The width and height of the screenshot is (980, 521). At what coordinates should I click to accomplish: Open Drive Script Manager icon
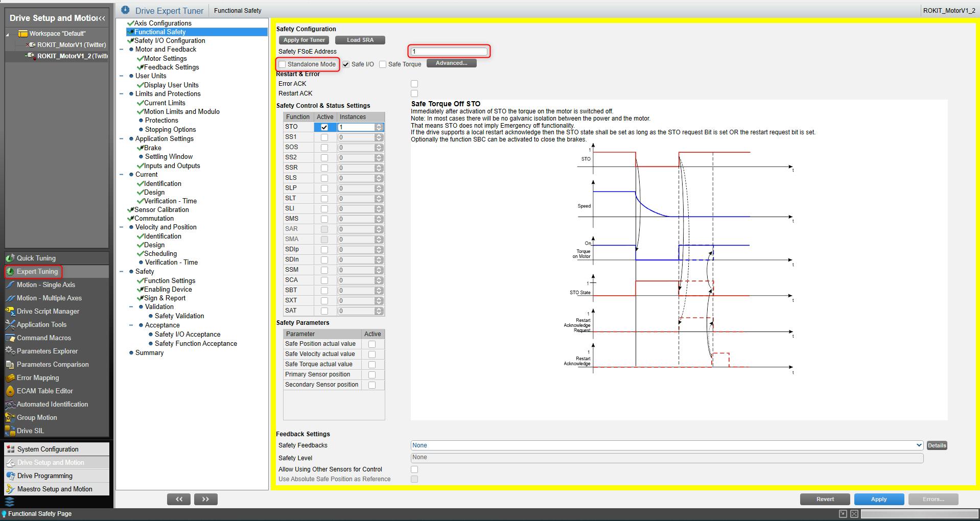click(x=10, y=311)
